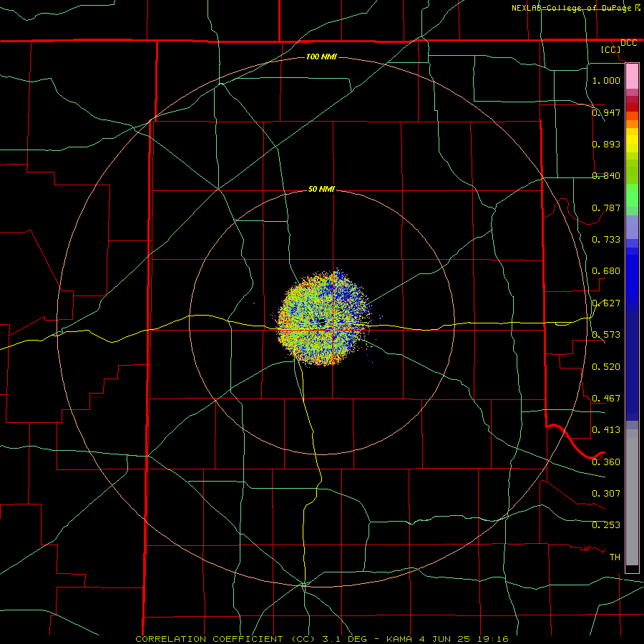The height and width of the screenshot is (644, 644).
Task: Select the 0.520 legend value
Action: click(x=606, y=367)
